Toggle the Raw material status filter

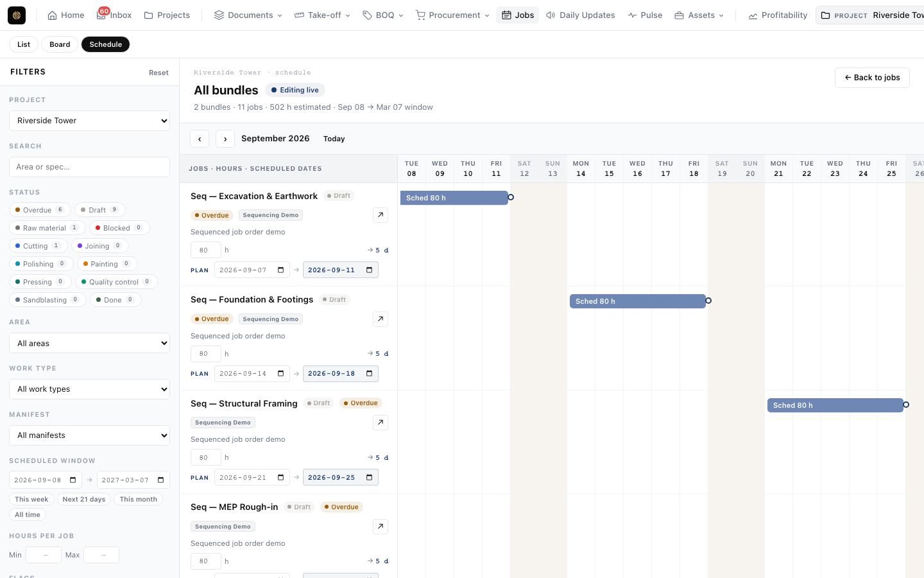47,228
